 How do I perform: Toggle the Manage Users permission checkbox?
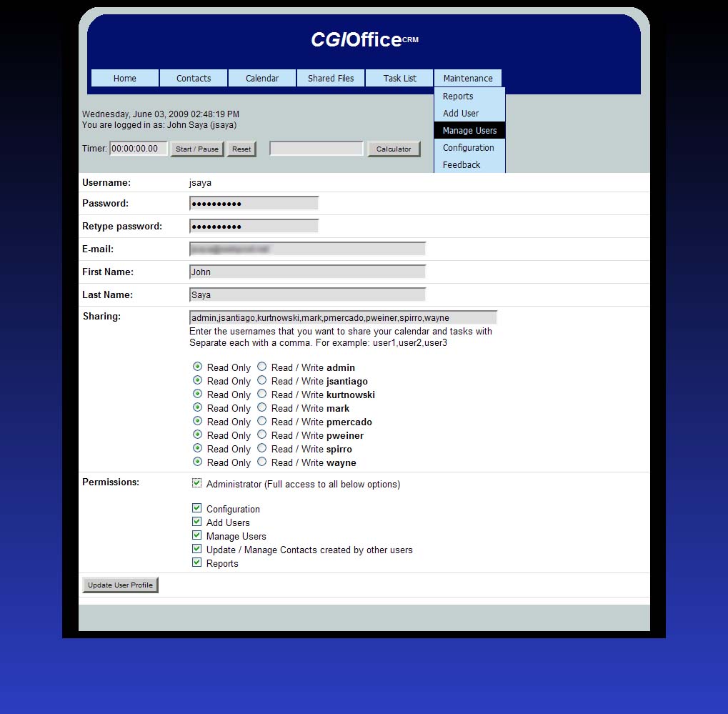pos(197,535)
